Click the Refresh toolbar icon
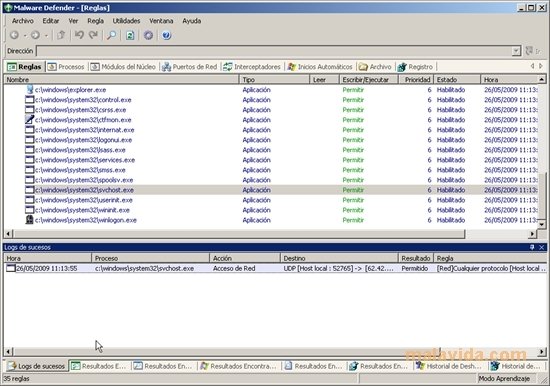550x386 pixels. 130,35
